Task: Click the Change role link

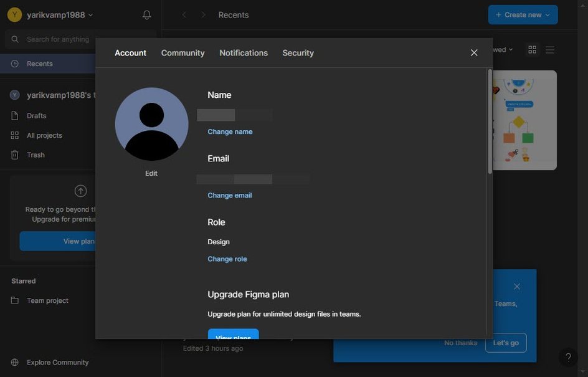Action: 227,259
